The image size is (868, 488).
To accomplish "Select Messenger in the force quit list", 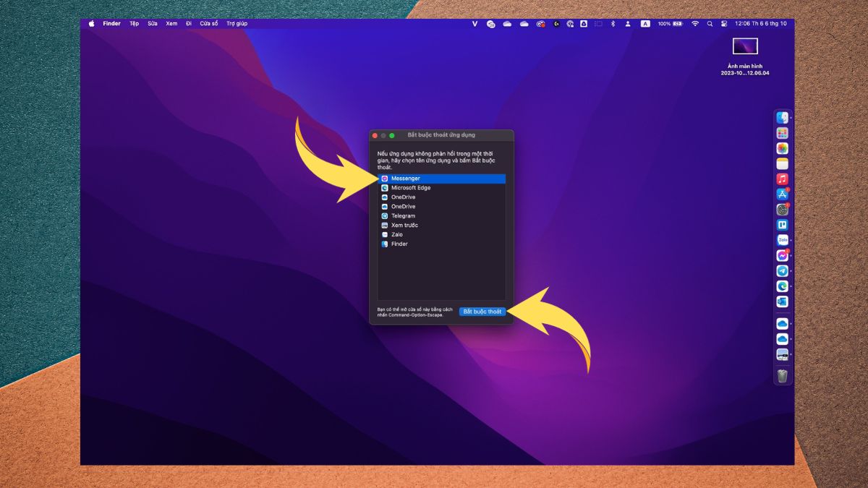I will pos(441,179).
